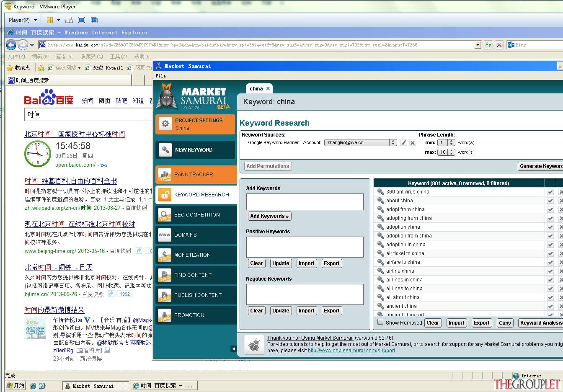
Task: Go back in Internet Explorer
Action: pos(11,45)
